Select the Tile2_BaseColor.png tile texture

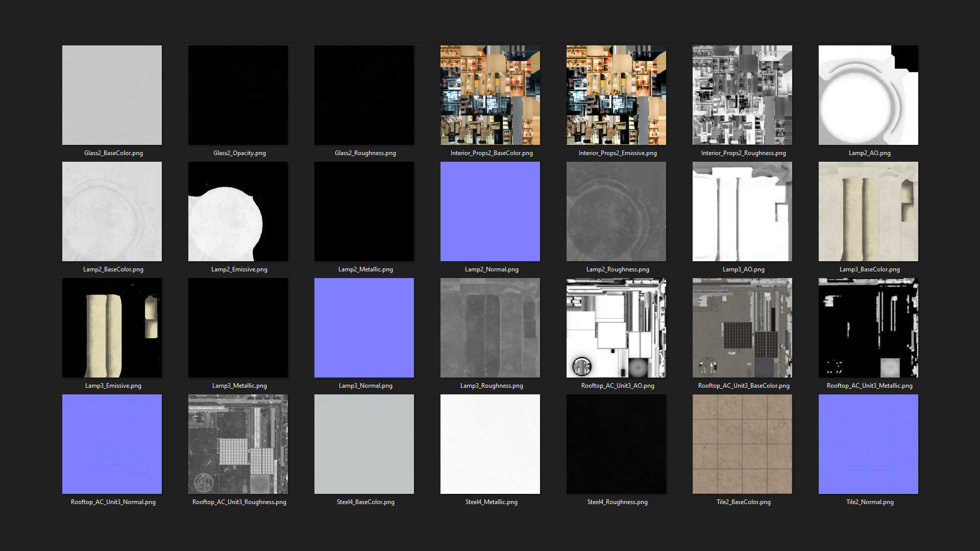[x=742, y=444]
